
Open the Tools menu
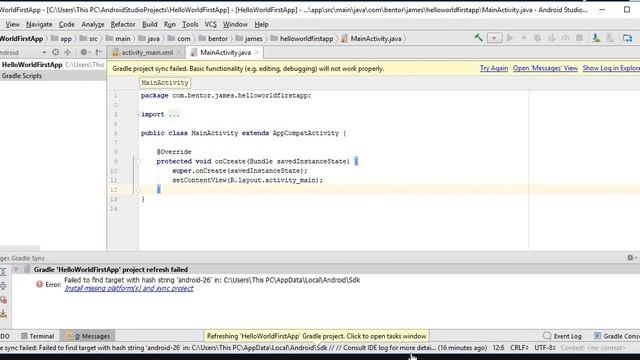click(190, 24)
